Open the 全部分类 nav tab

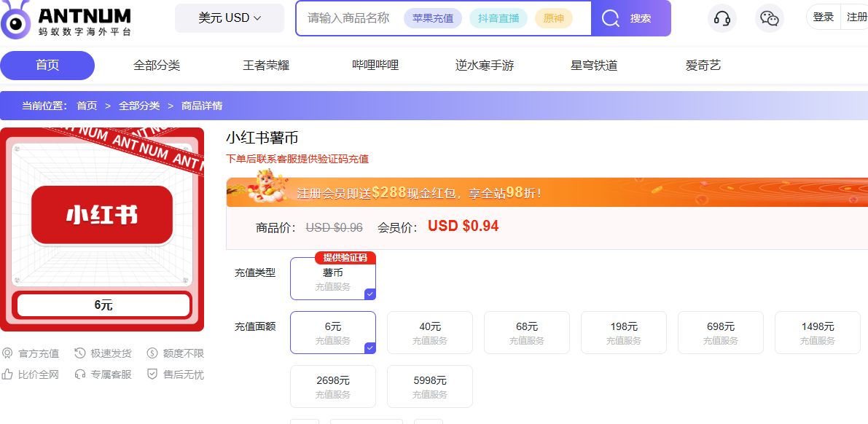click(x=157, y=66)
